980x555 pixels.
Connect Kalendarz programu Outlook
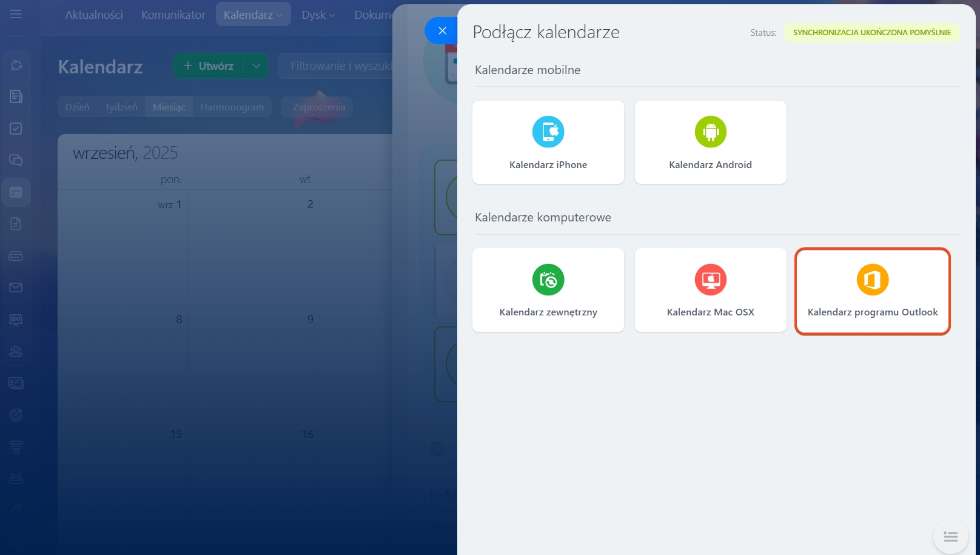click(872, 291)
